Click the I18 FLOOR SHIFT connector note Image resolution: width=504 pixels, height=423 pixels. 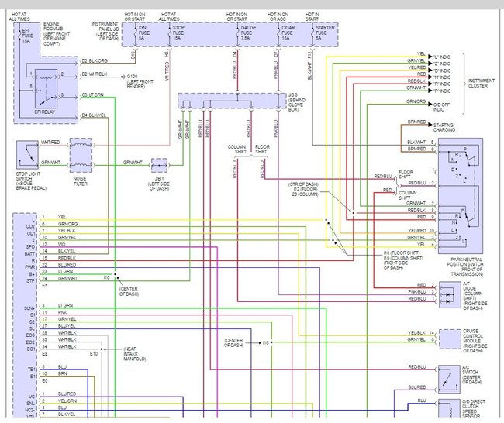tap(401, 253)
